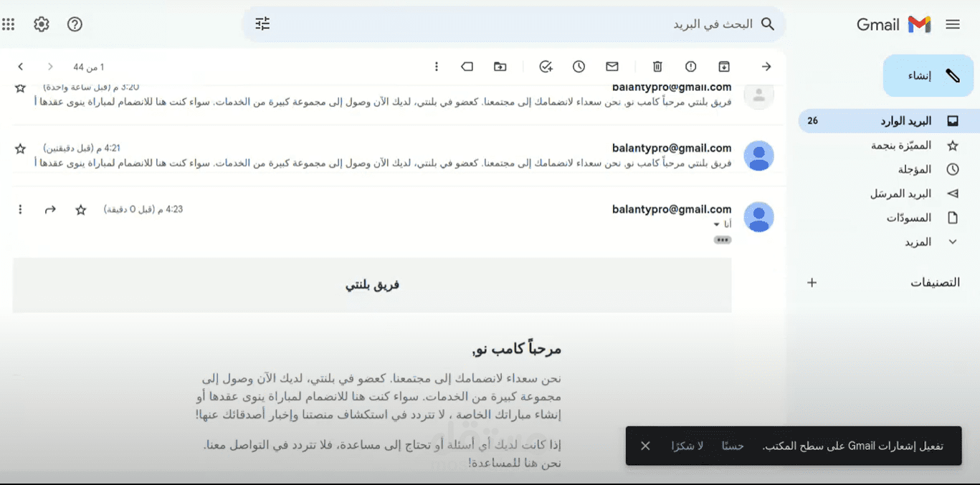Star the 4:23 م message
The height and width of the screenshot is (485, 980).
click(81, 210)
